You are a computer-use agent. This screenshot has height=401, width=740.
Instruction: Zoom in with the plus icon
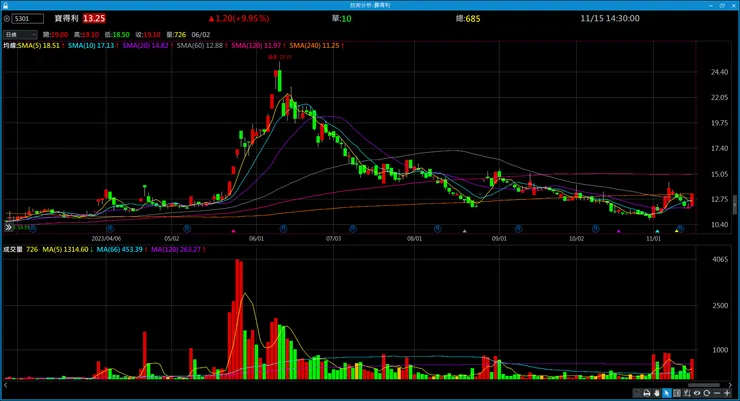[727, 393]
